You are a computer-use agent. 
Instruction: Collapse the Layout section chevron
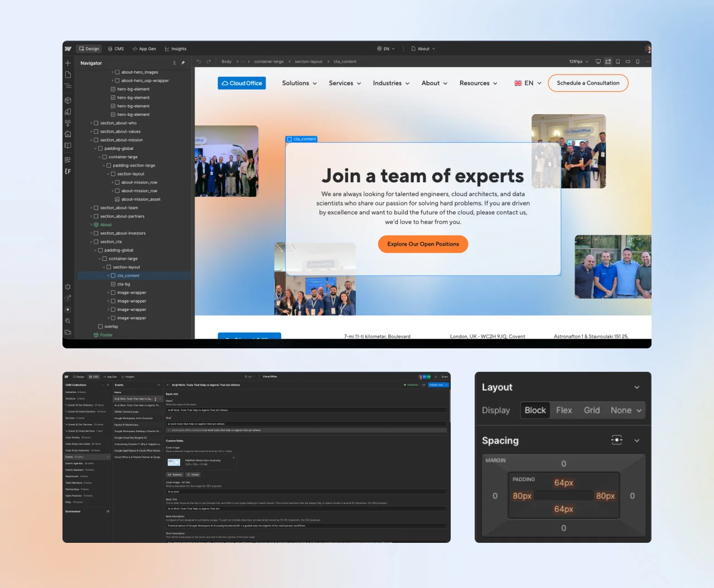pos(637,387)
